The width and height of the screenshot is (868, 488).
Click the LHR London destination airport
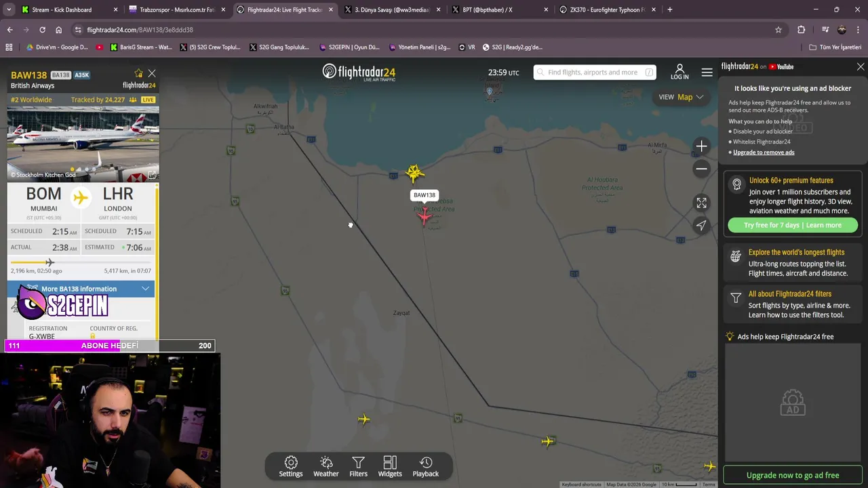pos(118,199)
